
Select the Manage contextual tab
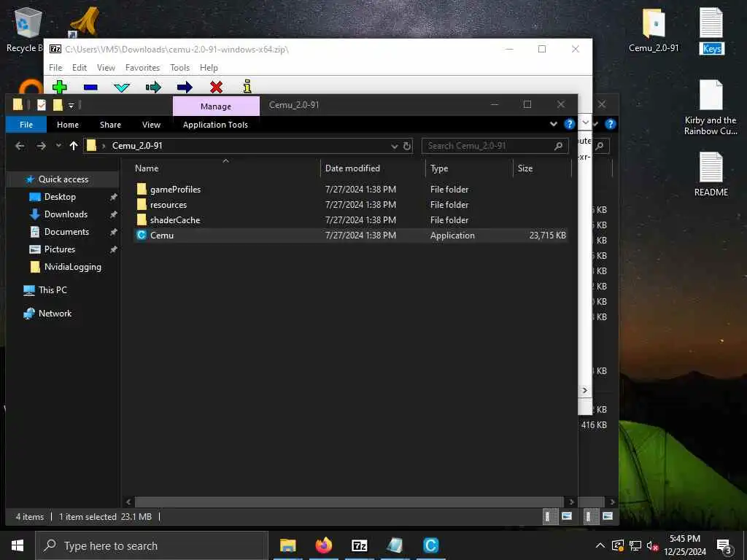216,106
